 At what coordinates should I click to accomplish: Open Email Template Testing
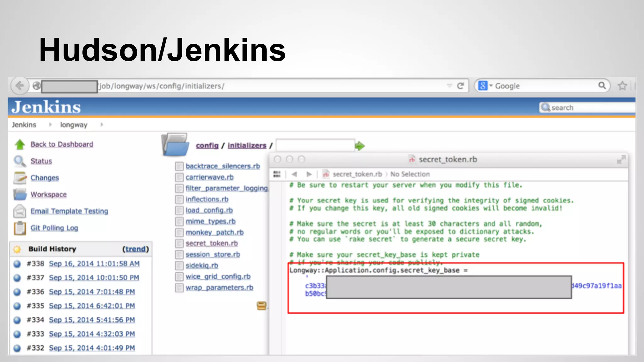[69, 211]
